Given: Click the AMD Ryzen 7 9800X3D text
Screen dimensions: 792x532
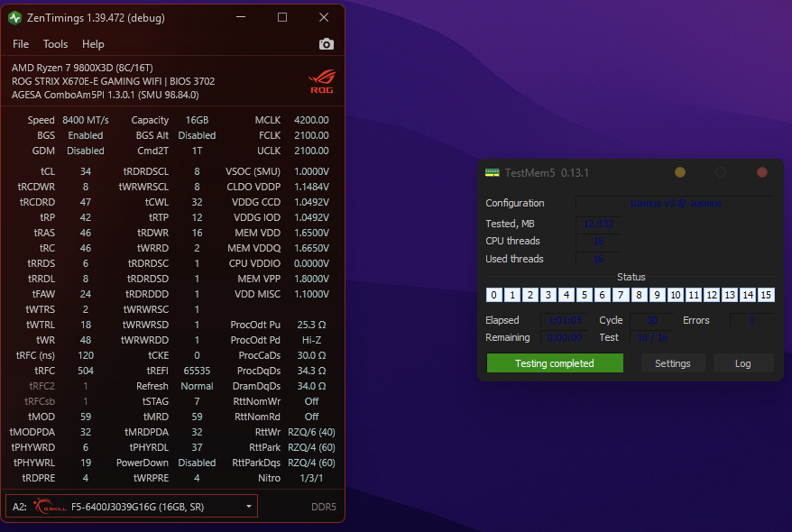Looking at the screenshot, I should [82, 68].
